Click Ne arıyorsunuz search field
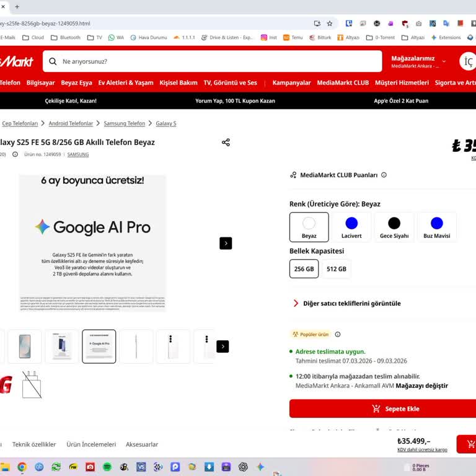 coord(212,61)
